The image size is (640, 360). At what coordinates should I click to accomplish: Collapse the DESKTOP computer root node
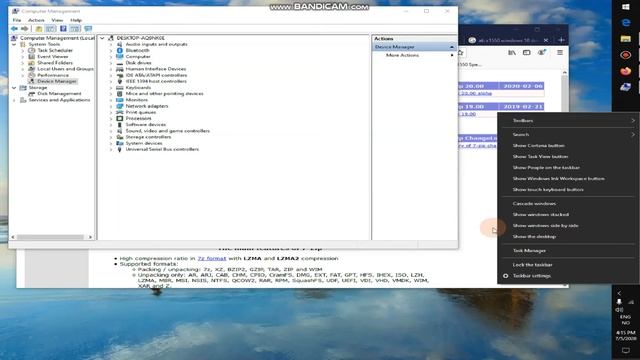coord(102,38)
